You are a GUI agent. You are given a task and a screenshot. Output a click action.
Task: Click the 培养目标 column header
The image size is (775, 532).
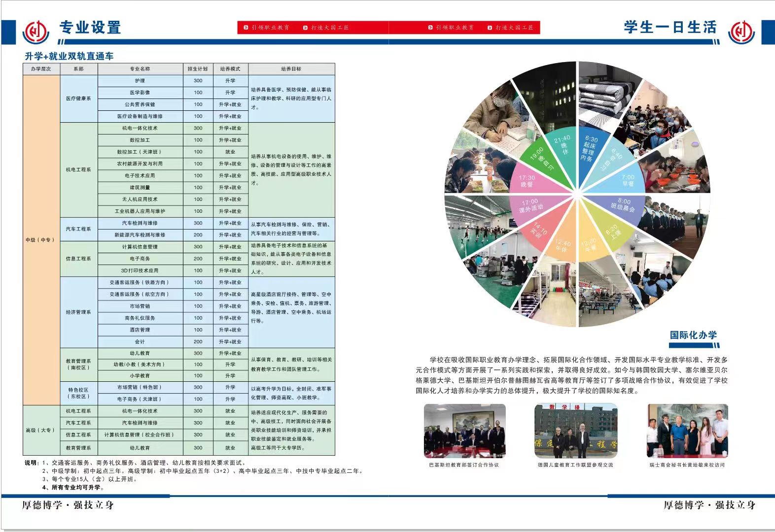[291, 69]
